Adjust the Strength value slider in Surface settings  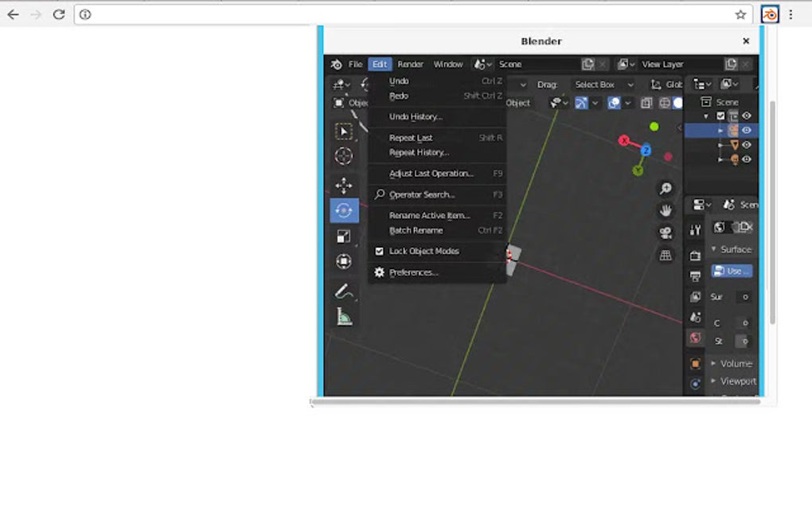pyautogui.click(x=741, y=340)
